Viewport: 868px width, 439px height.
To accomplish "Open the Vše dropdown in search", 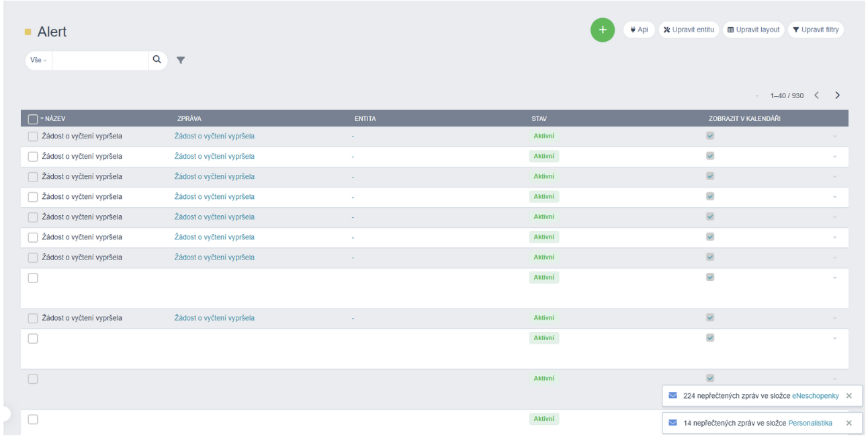I will click(39, 61).
